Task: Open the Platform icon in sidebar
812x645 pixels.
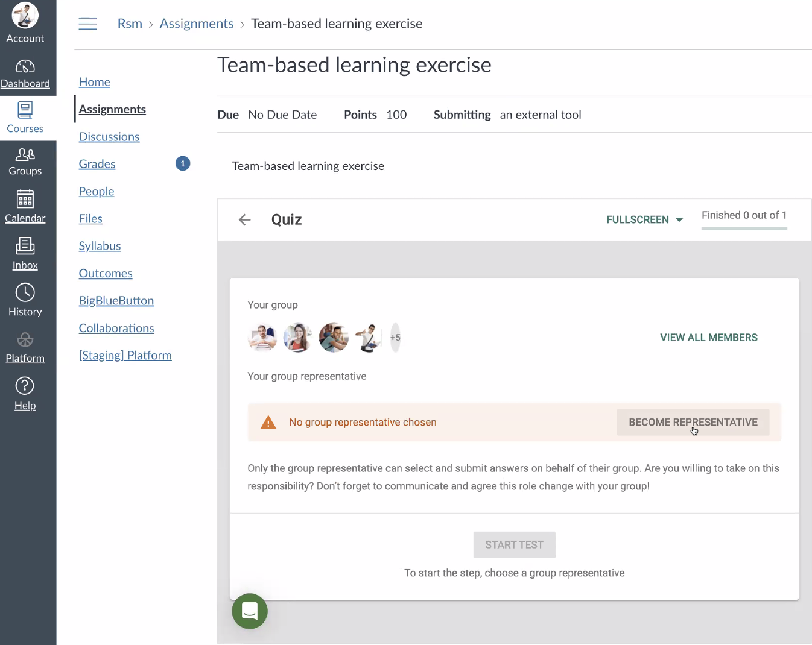Action: [x=25, y=340]
